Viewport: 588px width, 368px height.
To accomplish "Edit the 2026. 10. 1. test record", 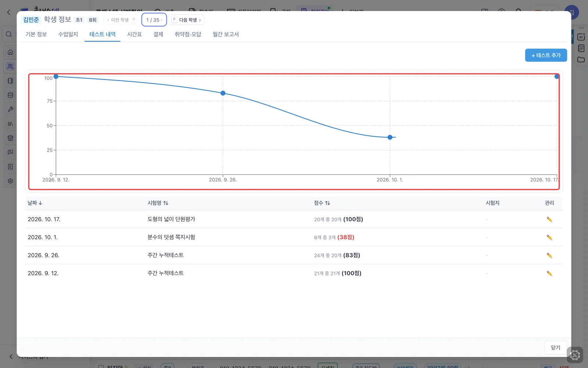I will point(549,237).
